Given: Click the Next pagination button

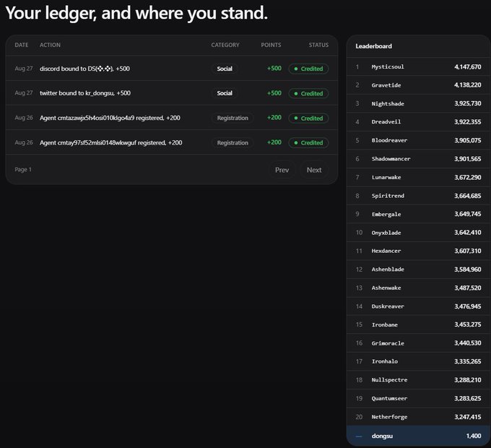Looking at the screenshot, I should pos(314,170).
